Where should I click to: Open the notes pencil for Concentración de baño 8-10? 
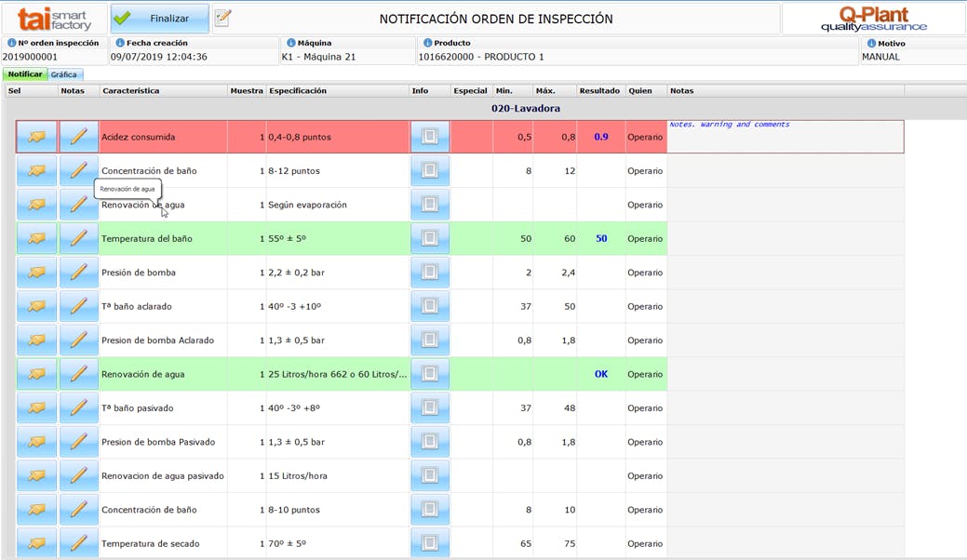tap(79, 510)
